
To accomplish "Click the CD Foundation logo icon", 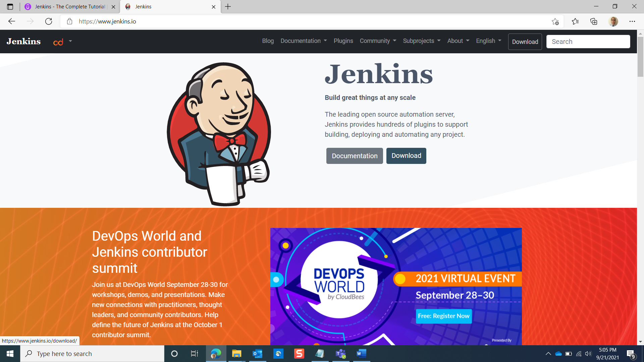I will click(x=58, y=42).
